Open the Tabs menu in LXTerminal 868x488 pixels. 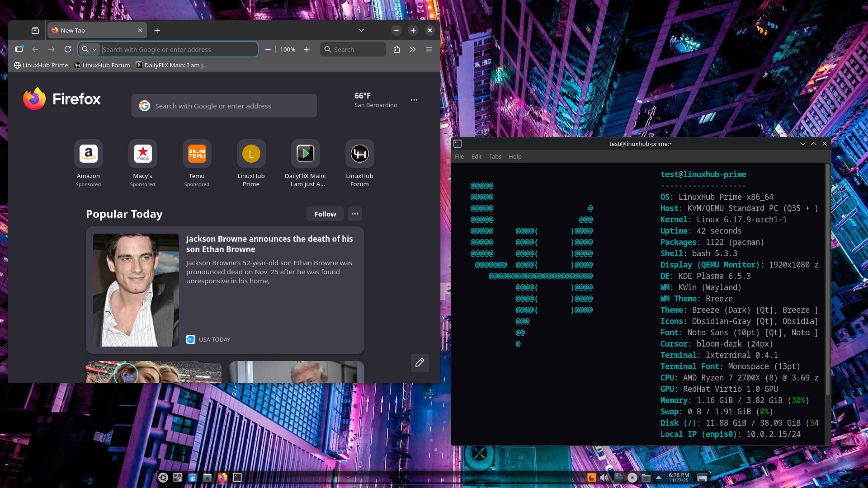[495, 156]
